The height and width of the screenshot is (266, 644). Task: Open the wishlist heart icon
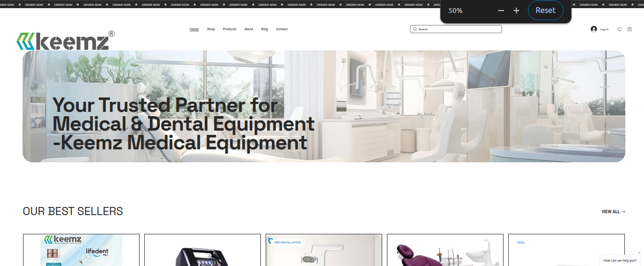pos(620,29)
